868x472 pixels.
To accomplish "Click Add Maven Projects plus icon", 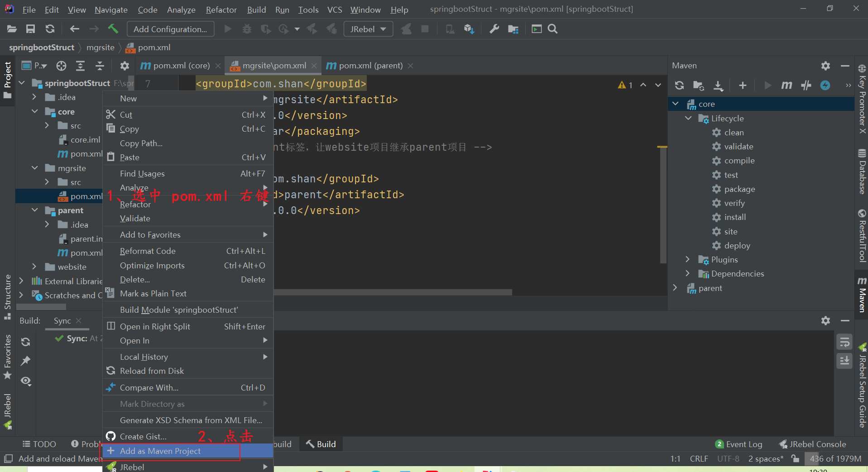I will pos(743,85).
